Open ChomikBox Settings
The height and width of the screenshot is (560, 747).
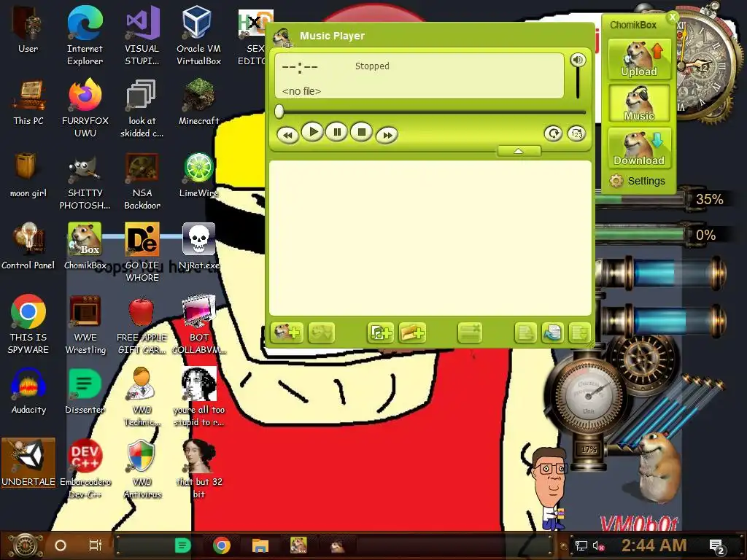click(638, 181)
